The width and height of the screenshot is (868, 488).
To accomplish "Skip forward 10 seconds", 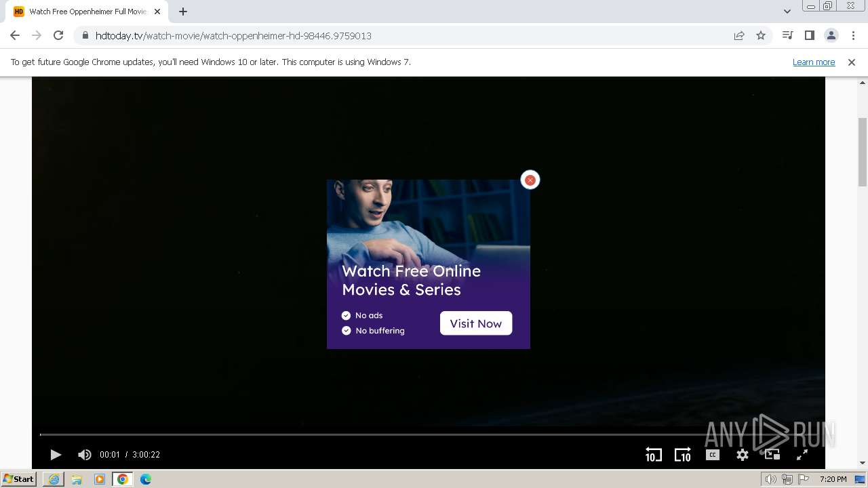I will coord(682,455).
